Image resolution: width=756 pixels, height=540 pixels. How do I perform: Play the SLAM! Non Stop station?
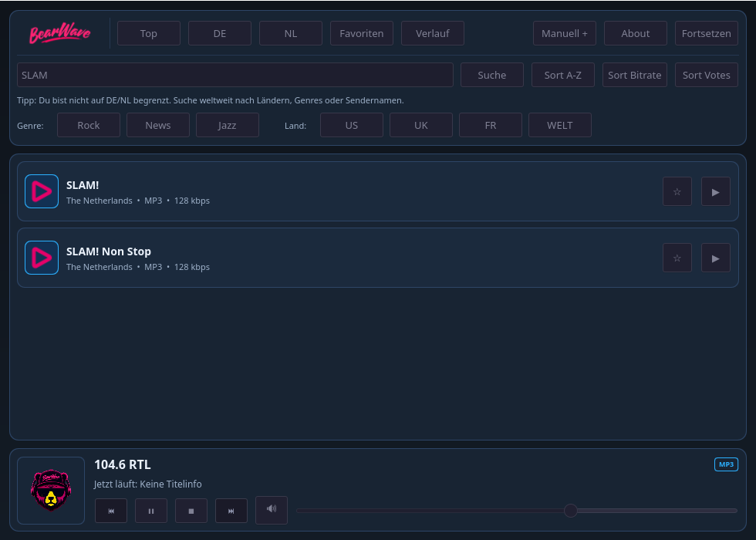716,258
